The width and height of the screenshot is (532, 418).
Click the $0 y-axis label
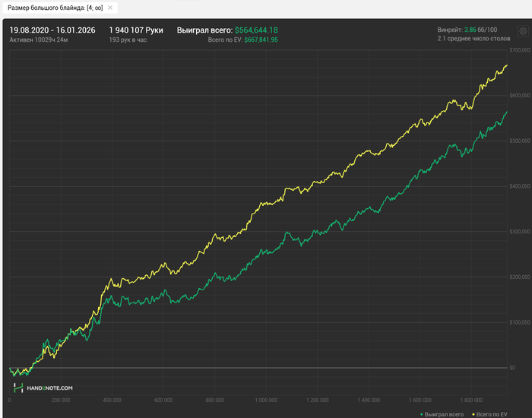click(512, 367)
